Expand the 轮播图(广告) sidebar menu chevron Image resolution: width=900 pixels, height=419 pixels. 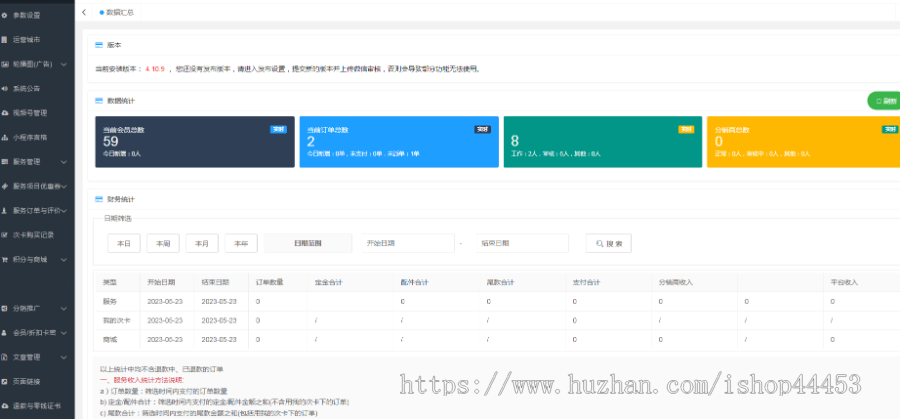[64, 65]
